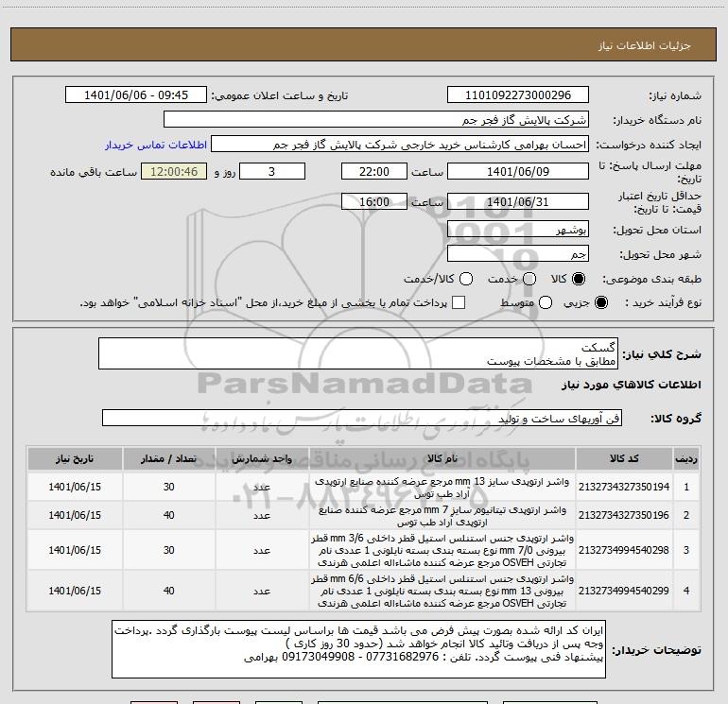Select the کالا/خدمت radio button

click(466, 279)
